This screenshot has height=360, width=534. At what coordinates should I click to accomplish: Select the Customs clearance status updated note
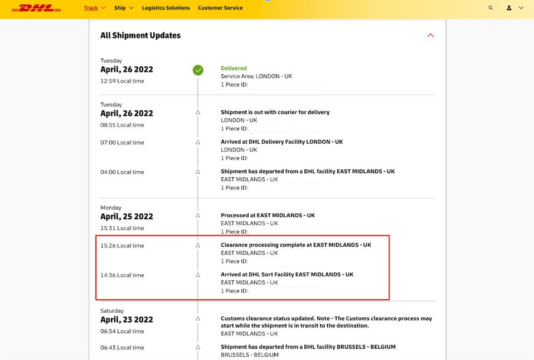click(326, 322)
